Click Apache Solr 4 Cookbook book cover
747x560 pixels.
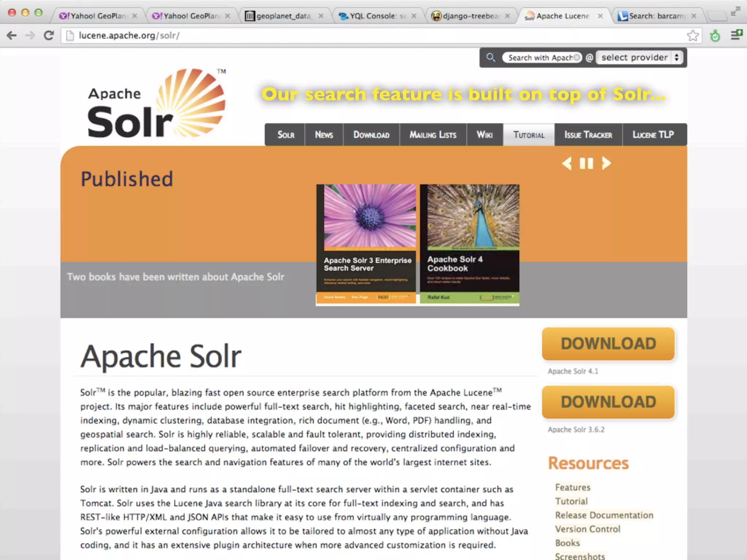click(x=470, y=244)
